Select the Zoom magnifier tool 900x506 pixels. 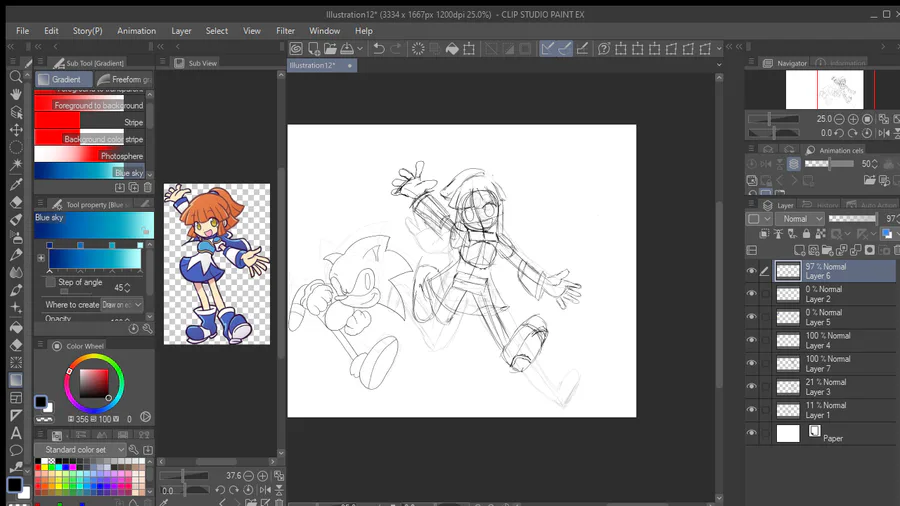(16, 77)
